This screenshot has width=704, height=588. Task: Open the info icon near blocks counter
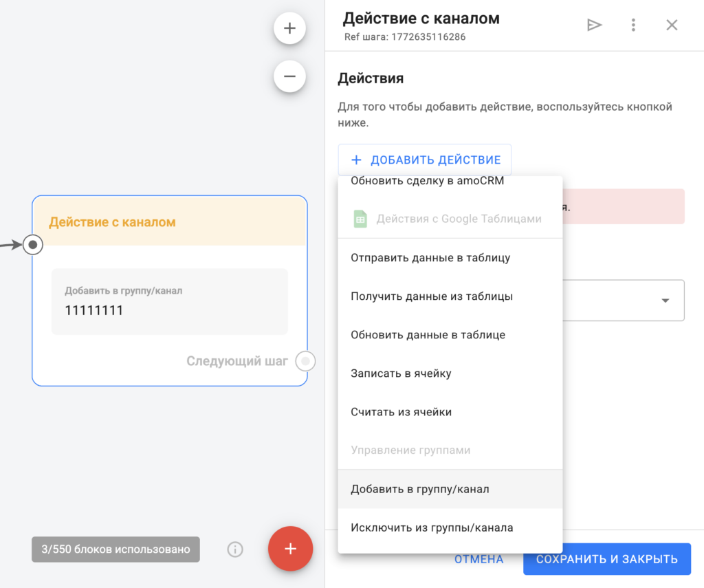pos(235,549)
